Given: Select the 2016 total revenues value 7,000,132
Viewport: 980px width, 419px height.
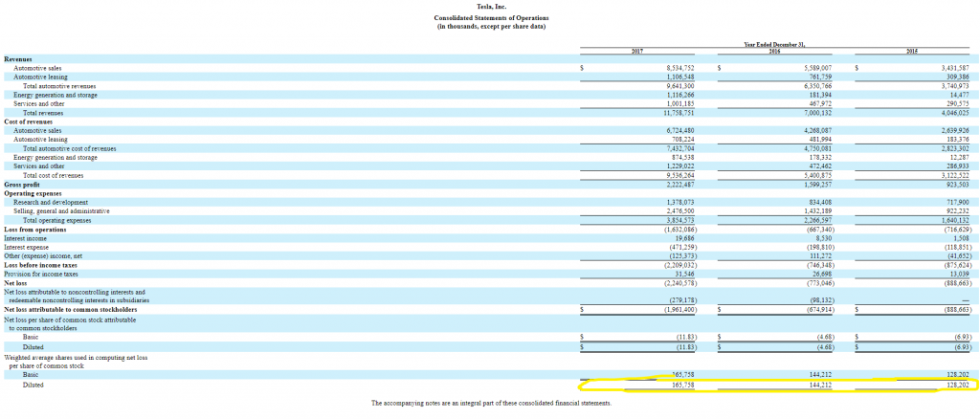Looking at the screenshot, I should [817, 113].
